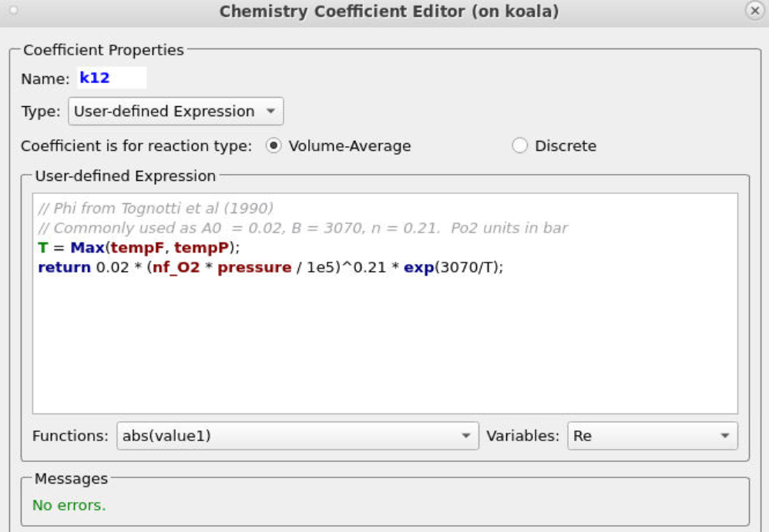Close the Chemistry Coefficient Editor window
The height and width of the screenshot is (532, 769).
coord(754,12)
